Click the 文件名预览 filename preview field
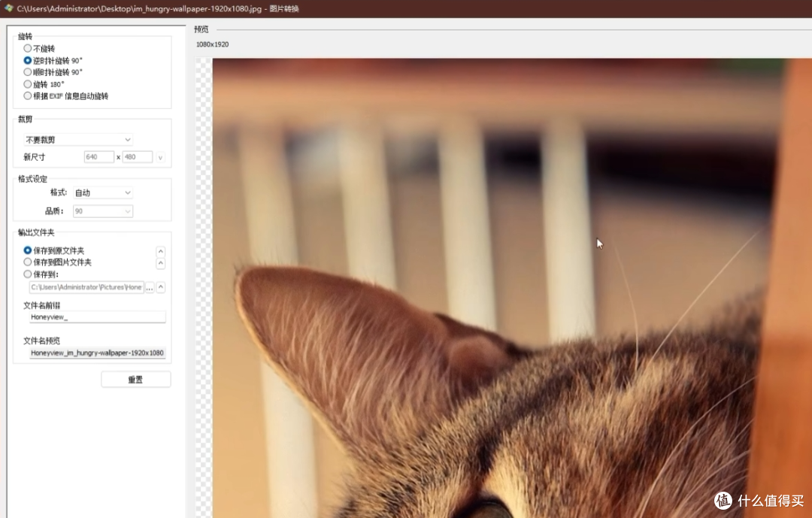The width and height of the screenshot is (812, 518). coord(97,353)
